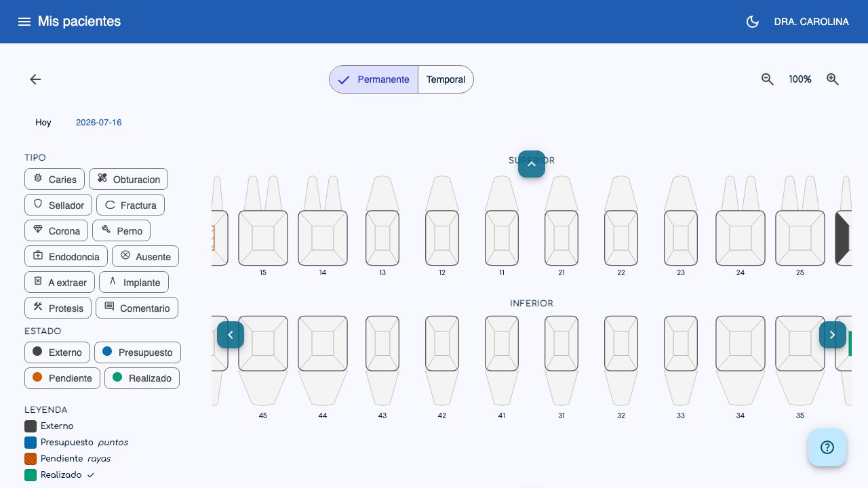
Task: Select the Implante chip
Action: coord(134,283)
